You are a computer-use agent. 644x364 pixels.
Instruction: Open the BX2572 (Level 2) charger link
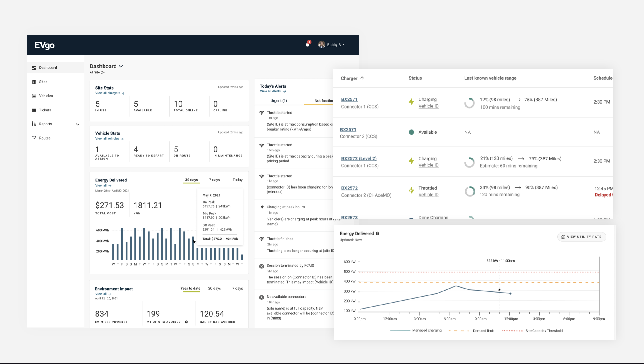pyautogui.click(x=359, y=158)
